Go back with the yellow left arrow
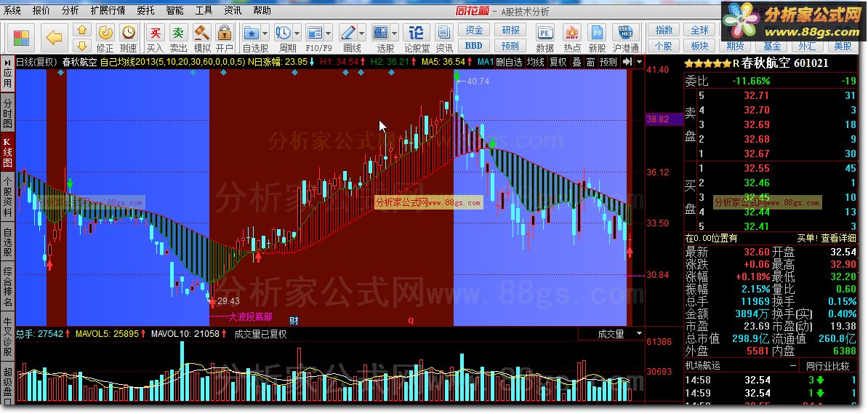 click(x=55, y=38)
